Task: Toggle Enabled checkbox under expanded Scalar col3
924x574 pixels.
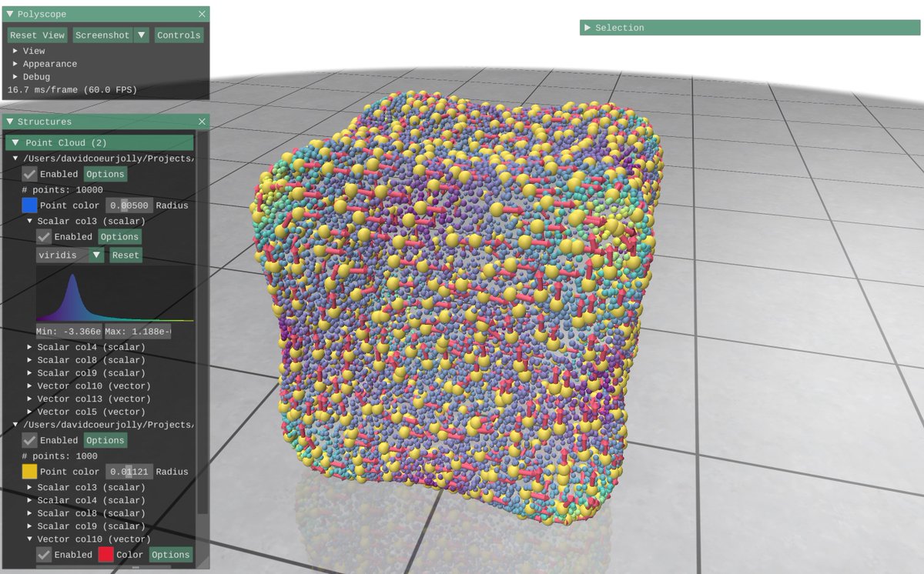Action: (x=44, y=237)
